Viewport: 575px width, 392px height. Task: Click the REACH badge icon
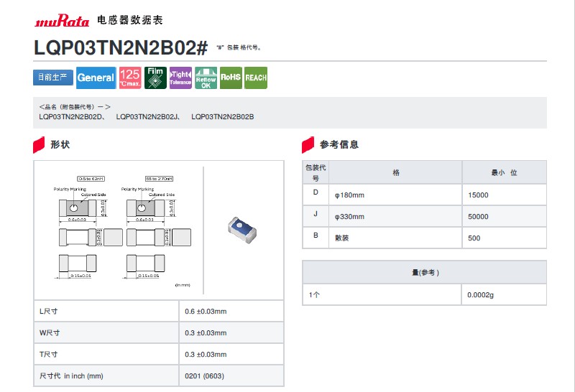256,78
